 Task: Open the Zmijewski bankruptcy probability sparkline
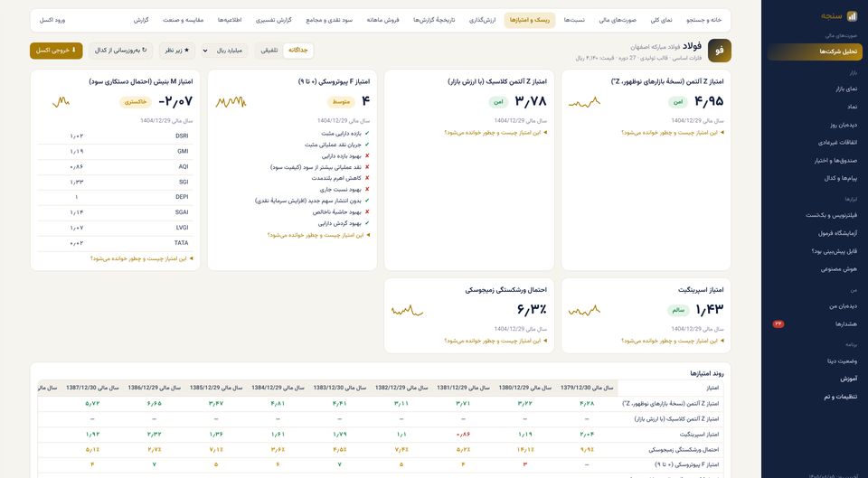pyautogui.click(x=407, y=310)
